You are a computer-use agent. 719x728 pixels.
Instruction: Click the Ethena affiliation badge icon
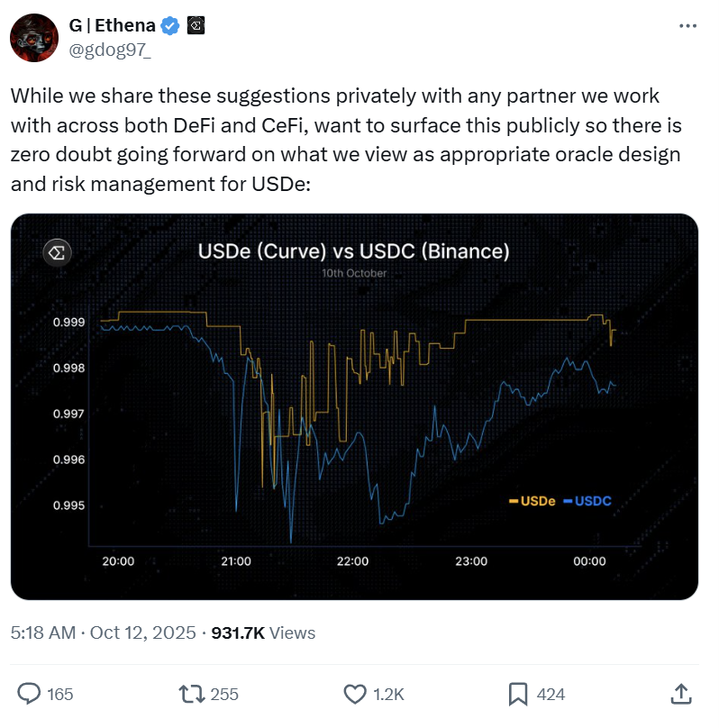pyautogui.click(x=196, y=27)
